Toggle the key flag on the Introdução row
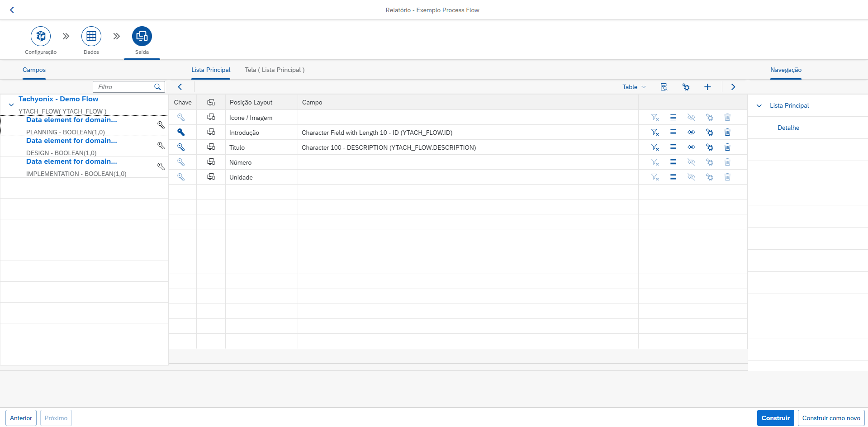 pyautogui.click(x=181, y=132)
